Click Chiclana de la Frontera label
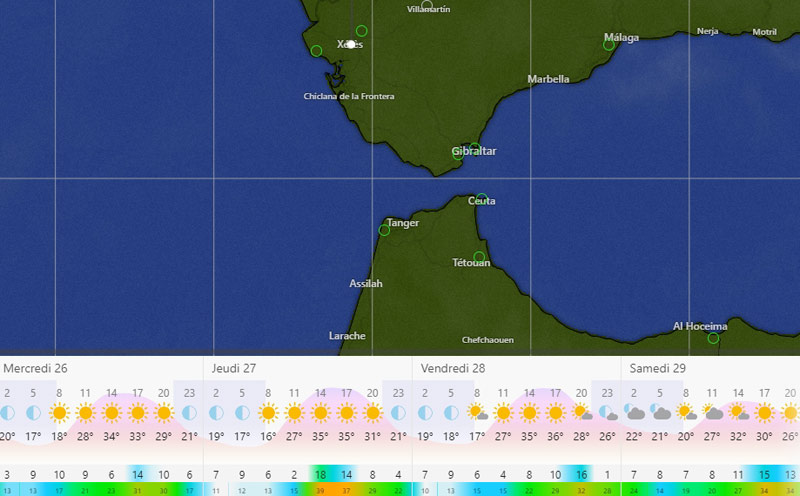Image resolution: width=800 pixels, height=496 pixels. pos(349,96)
